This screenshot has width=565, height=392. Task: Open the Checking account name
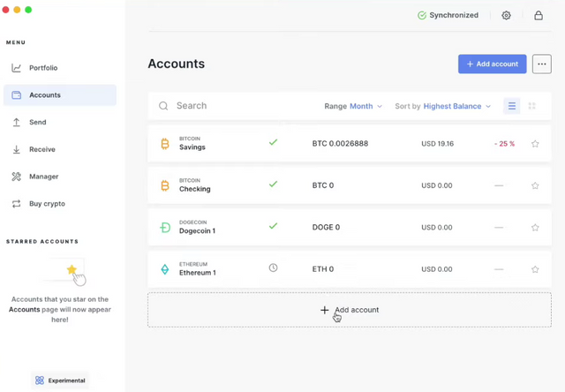point(194,189)
